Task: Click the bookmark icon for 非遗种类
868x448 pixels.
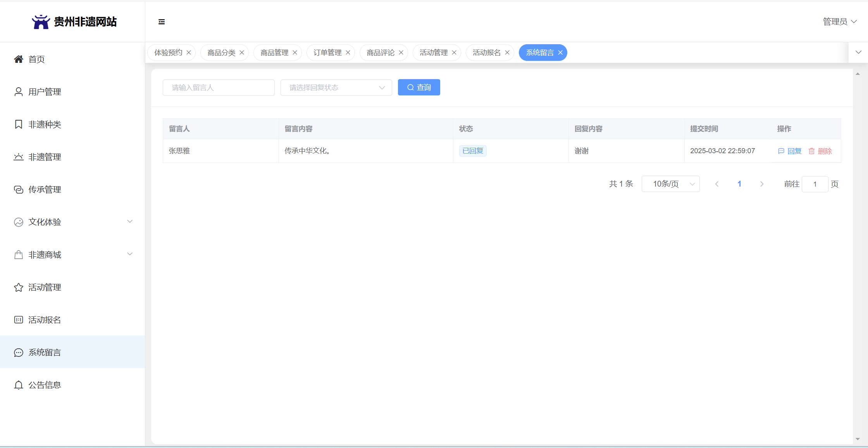Action: [19, 124]
